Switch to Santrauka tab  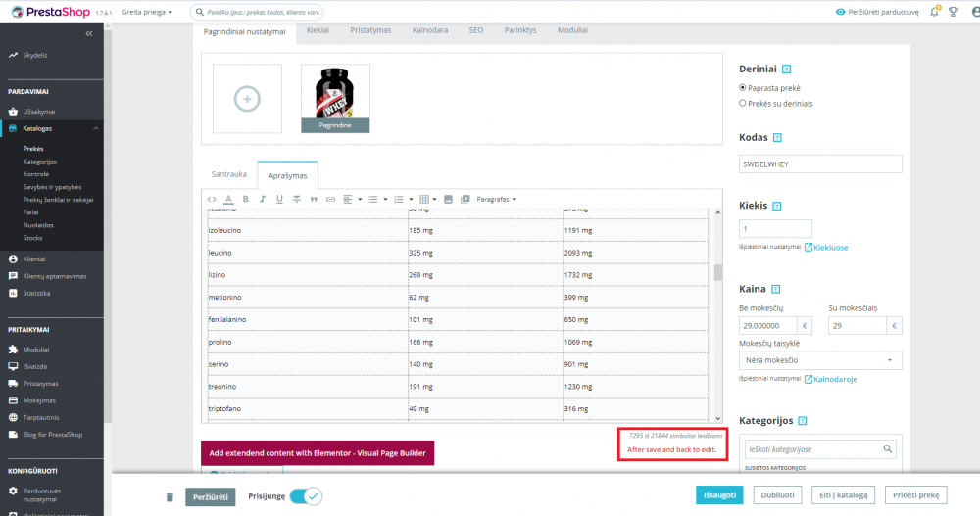(x=228, y=174)
